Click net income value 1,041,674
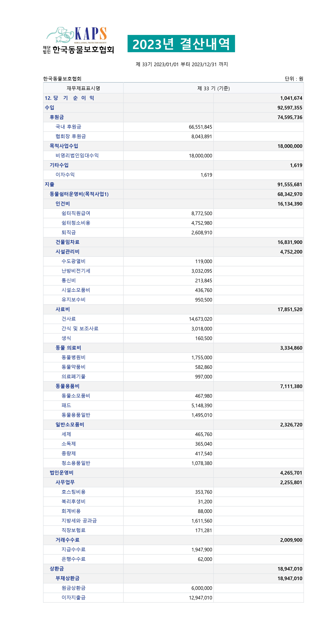 pyautogui.click(x=291, y=98)
